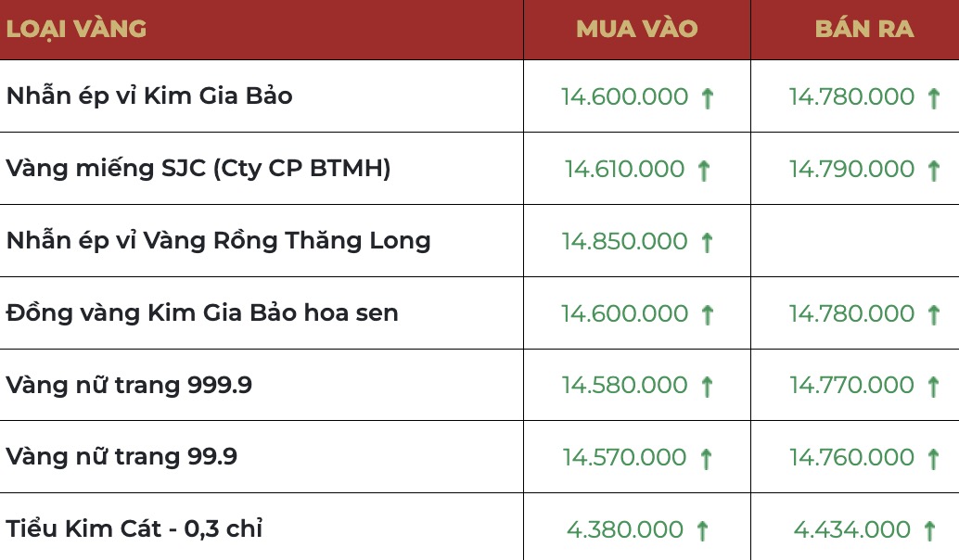Click up arrow beside Vàng Rồng Thăng Long buy price

(x=707, y=242)
